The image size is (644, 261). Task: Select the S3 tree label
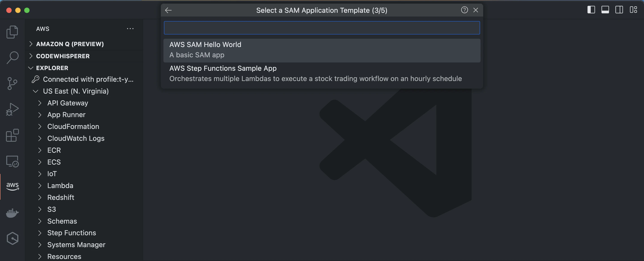(x=52, y=209)
